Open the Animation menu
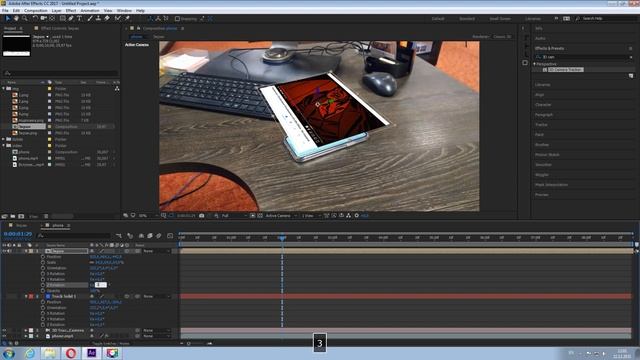640x360 pixels. click(x=90, y=11)
